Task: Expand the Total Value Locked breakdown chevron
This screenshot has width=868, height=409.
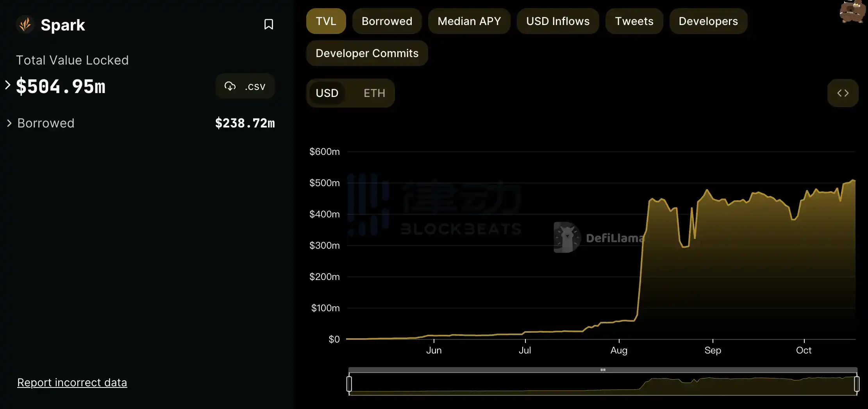Action: (8, 85)
